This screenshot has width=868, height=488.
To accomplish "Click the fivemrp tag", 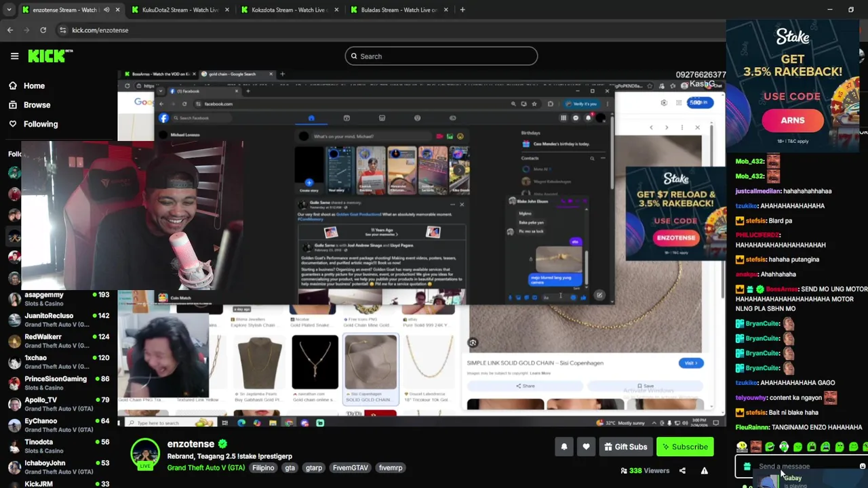I will point(391,468).
